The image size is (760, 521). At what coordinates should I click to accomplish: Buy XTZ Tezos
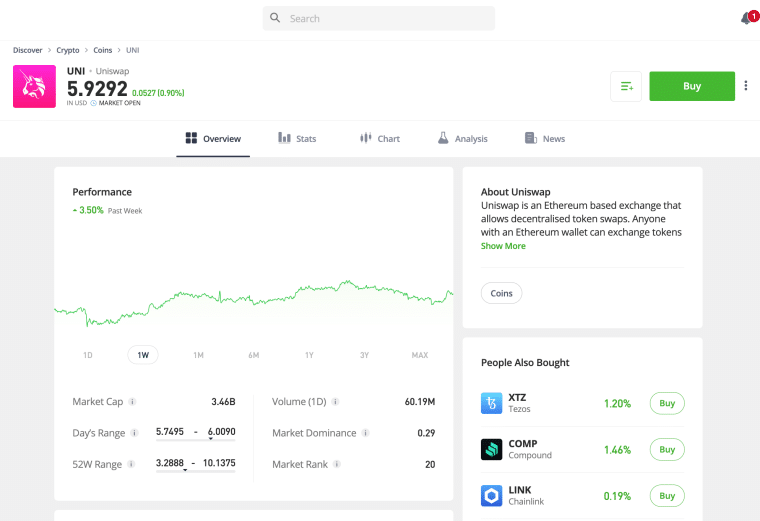667,403
